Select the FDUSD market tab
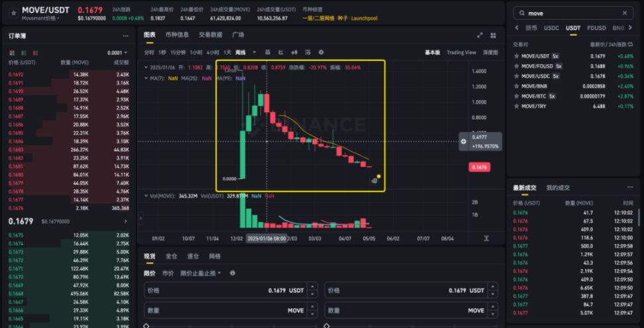The width and height of the screenshot is (644, 328). [596, 28]
